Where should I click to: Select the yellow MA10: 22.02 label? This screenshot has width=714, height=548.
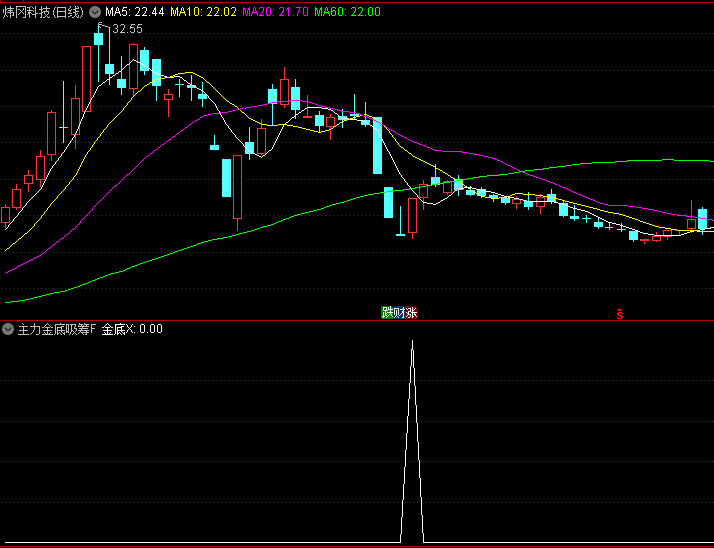203,12
